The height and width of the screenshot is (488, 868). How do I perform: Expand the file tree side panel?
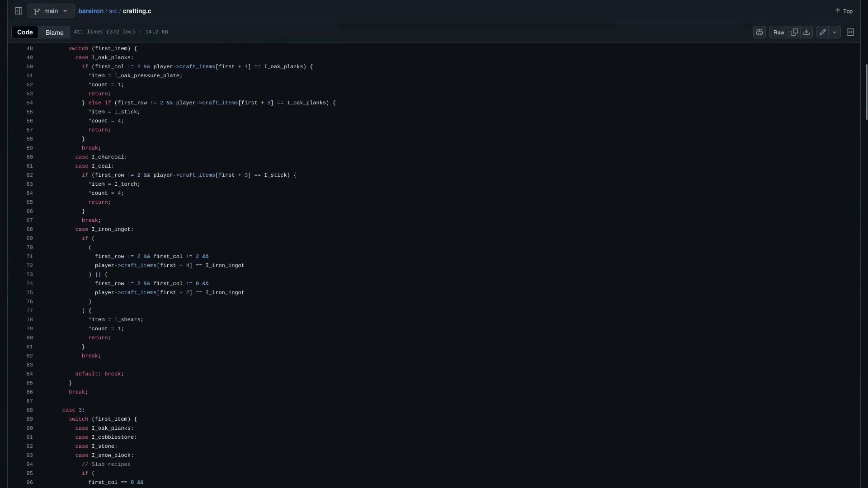coord(19,11)
